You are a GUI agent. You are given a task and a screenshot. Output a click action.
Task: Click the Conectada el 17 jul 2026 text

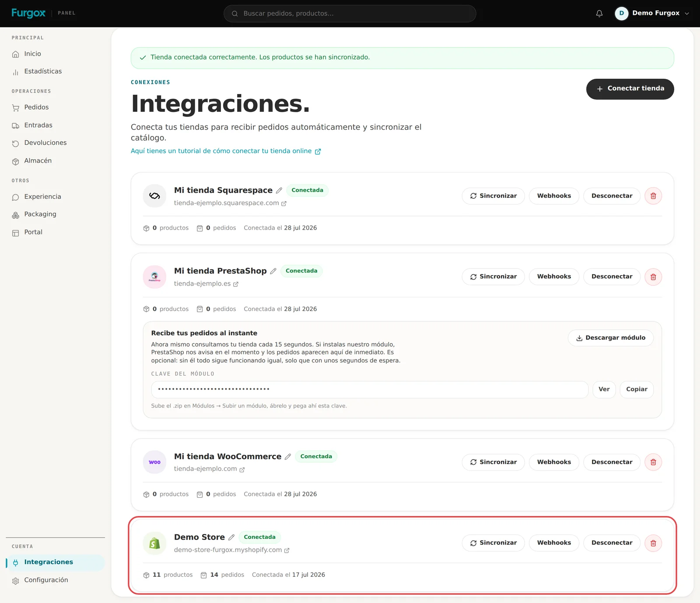click(288, 575)
